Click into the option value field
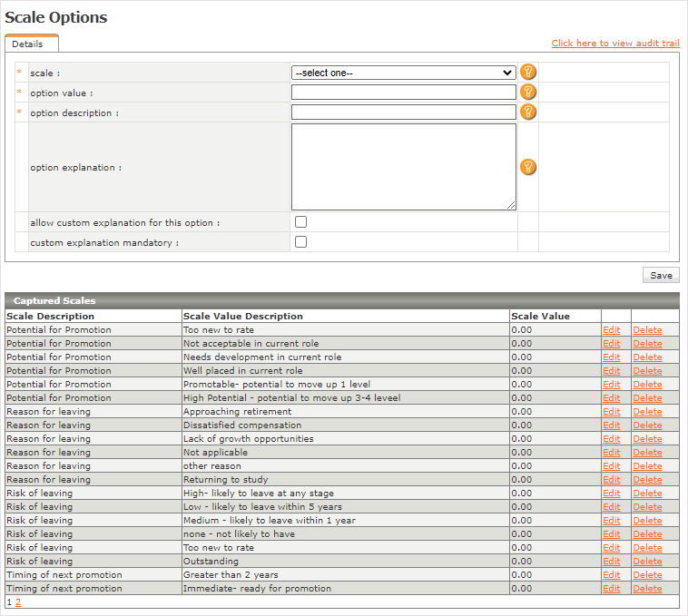 click(x=403, y=92)
